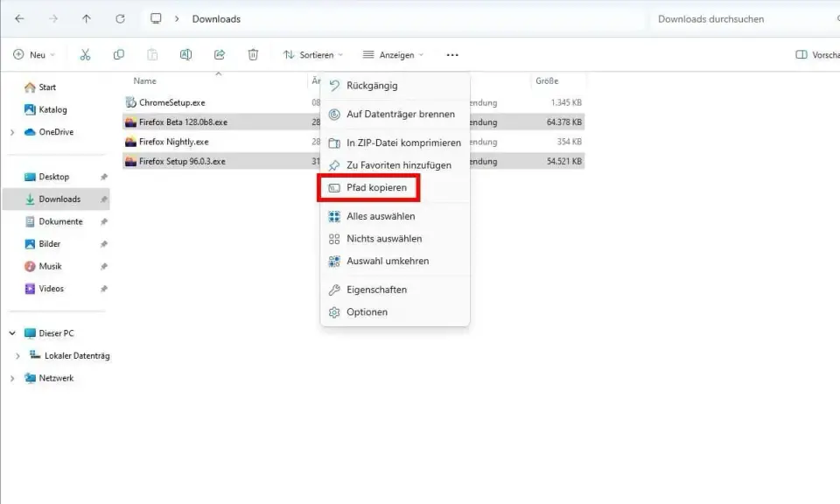
Task: Select Netzwerk in the sidebar
Action: pos(49,378)
